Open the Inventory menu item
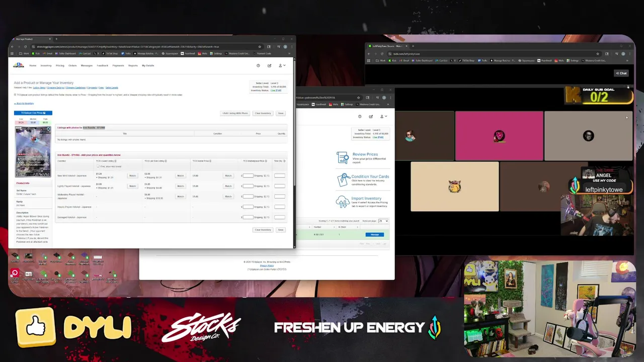 tap(46, 65)
